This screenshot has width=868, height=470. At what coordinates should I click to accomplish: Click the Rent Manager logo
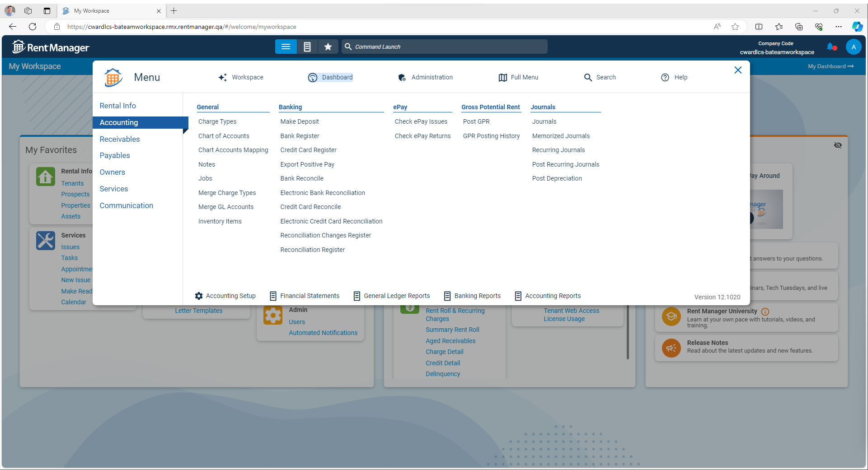(51, 47)
